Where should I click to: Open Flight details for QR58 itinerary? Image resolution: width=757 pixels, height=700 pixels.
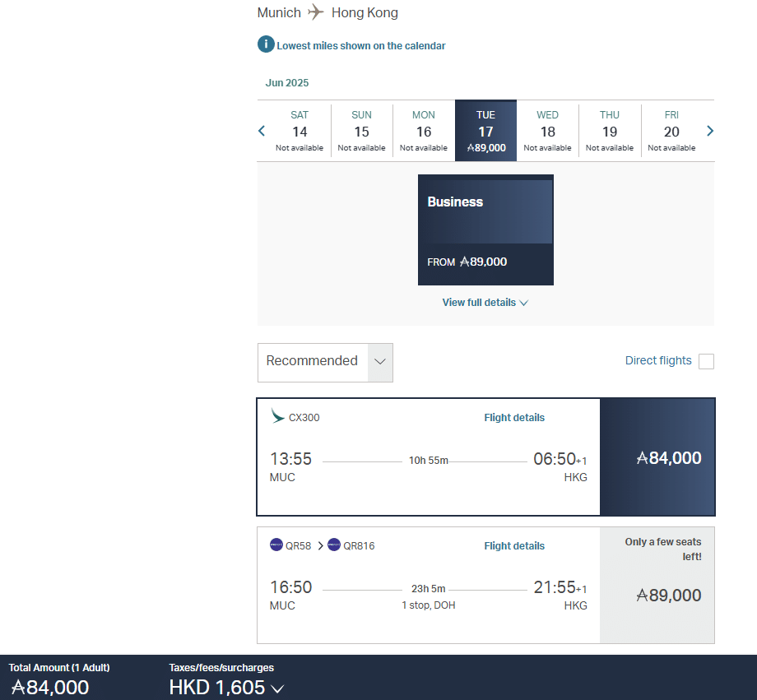click(514, 546)
